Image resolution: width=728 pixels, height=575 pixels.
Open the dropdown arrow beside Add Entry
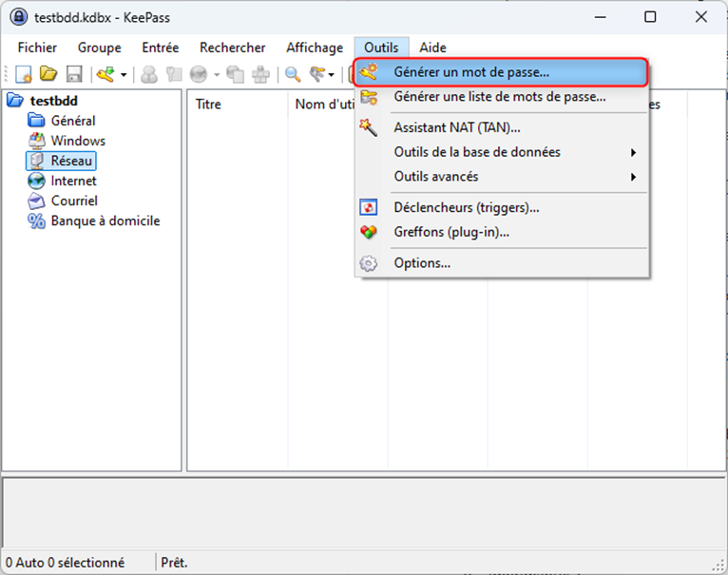point(124,75)
